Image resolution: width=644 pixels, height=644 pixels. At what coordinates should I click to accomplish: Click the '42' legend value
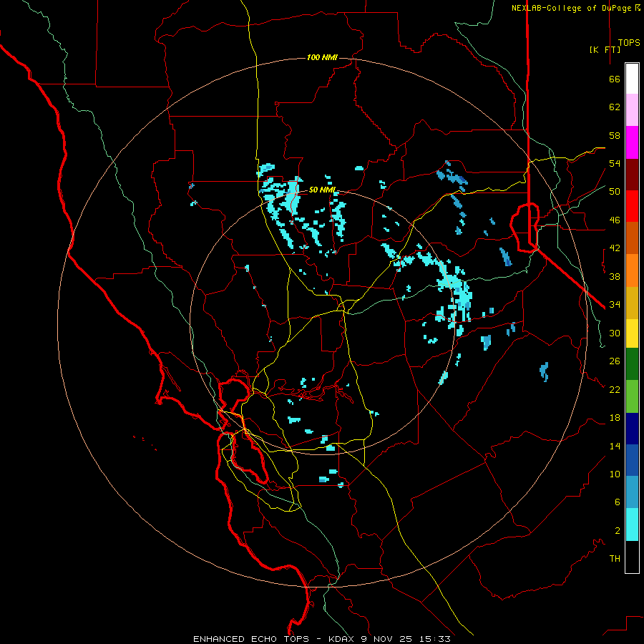point(615,248)
